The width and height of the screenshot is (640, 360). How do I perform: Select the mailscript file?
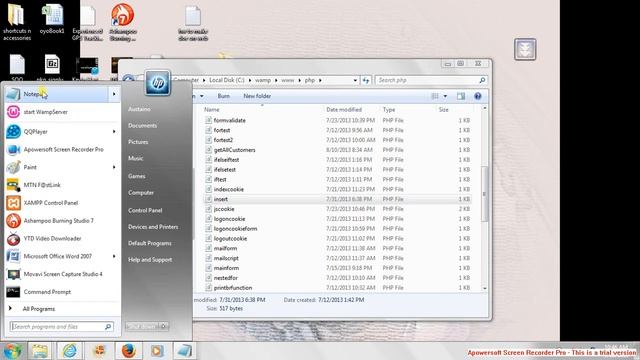[226, 258]
